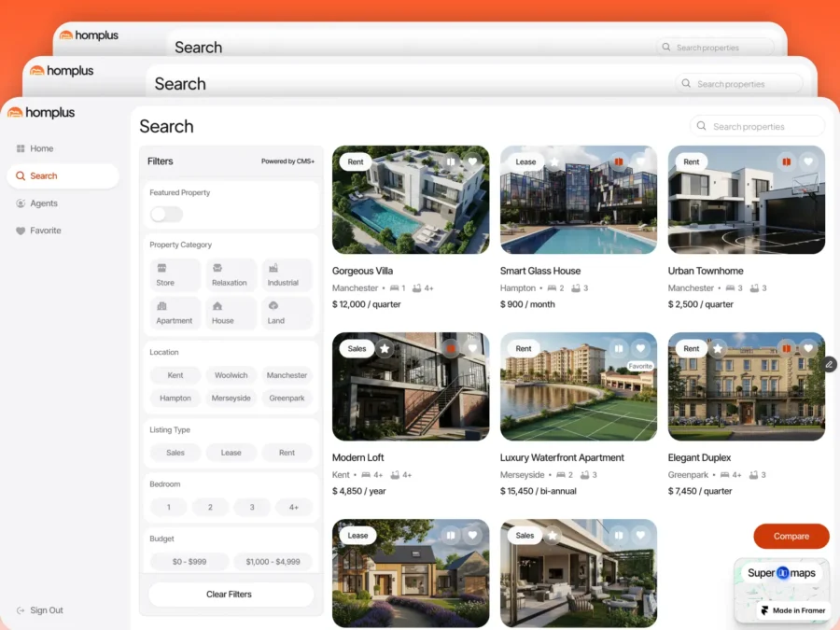Click the Sign Out icon
The height and width of the screenshot is (630, 840).
21,609
